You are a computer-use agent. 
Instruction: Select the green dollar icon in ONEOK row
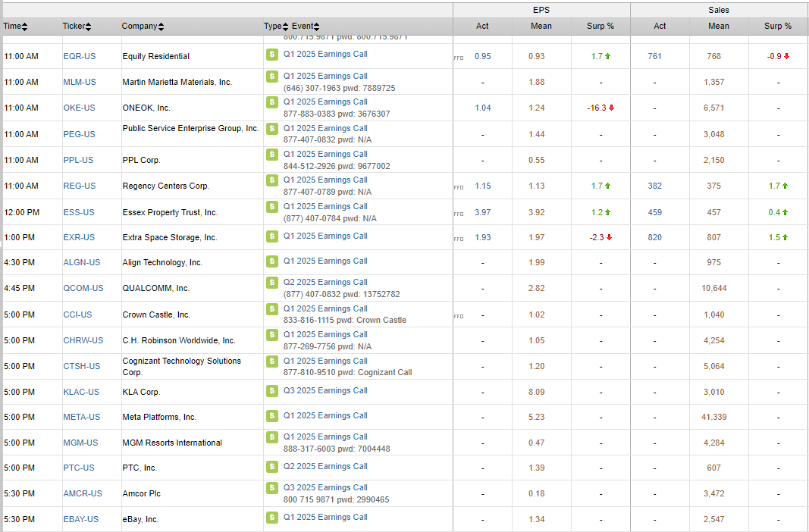click(272, 102)
